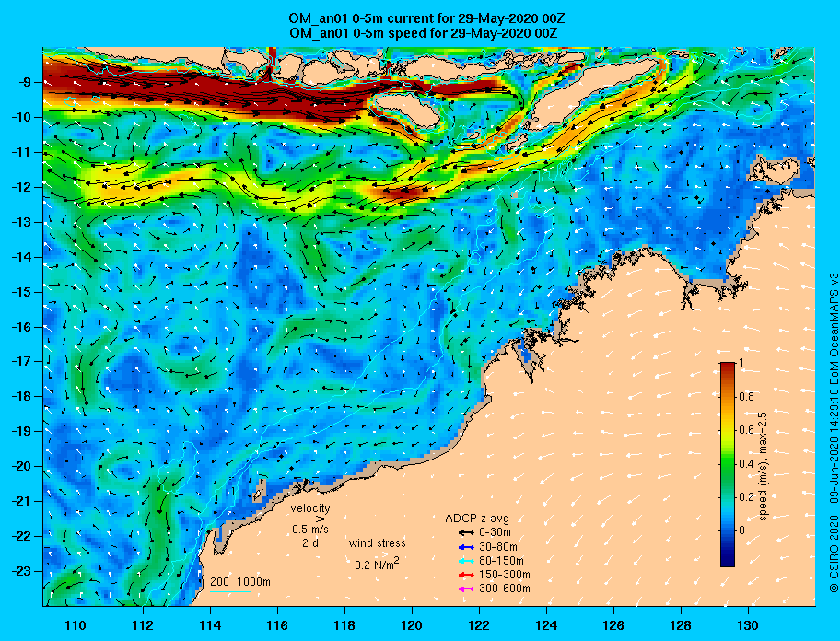Click the '300-600m' depth legend label

click(505, 589)
